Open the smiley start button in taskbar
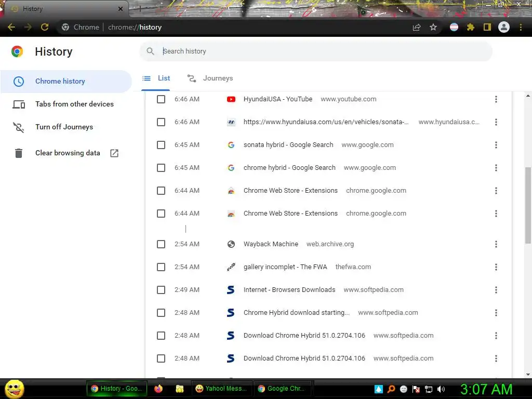This screenshot has height=399, width=532. click(14, 389)
